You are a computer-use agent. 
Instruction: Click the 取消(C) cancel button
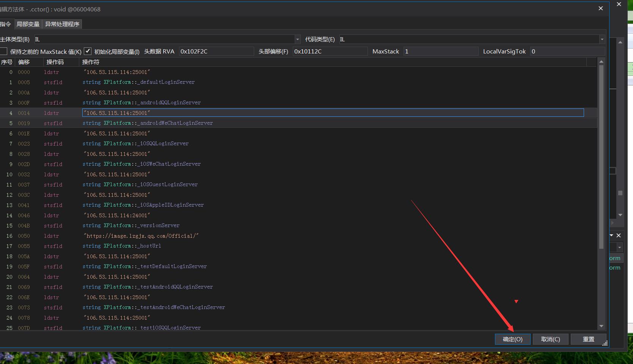point(550,339)
